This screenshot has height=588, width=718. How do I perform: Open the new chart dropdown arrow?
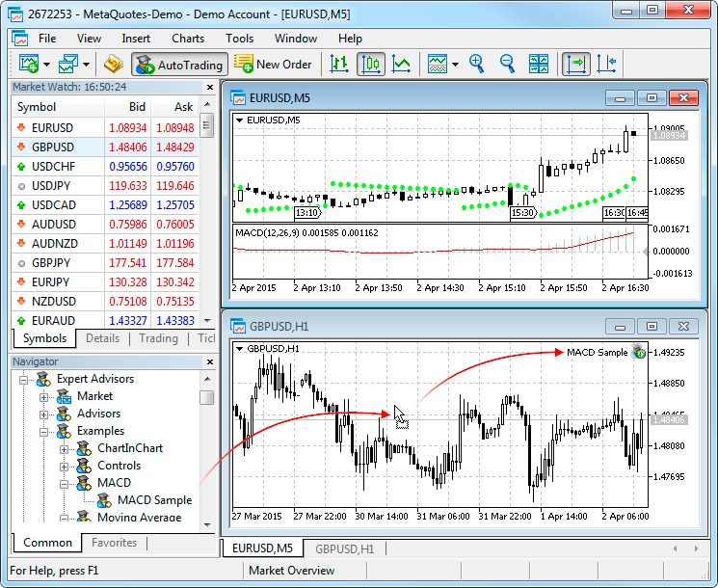[46, 65]
